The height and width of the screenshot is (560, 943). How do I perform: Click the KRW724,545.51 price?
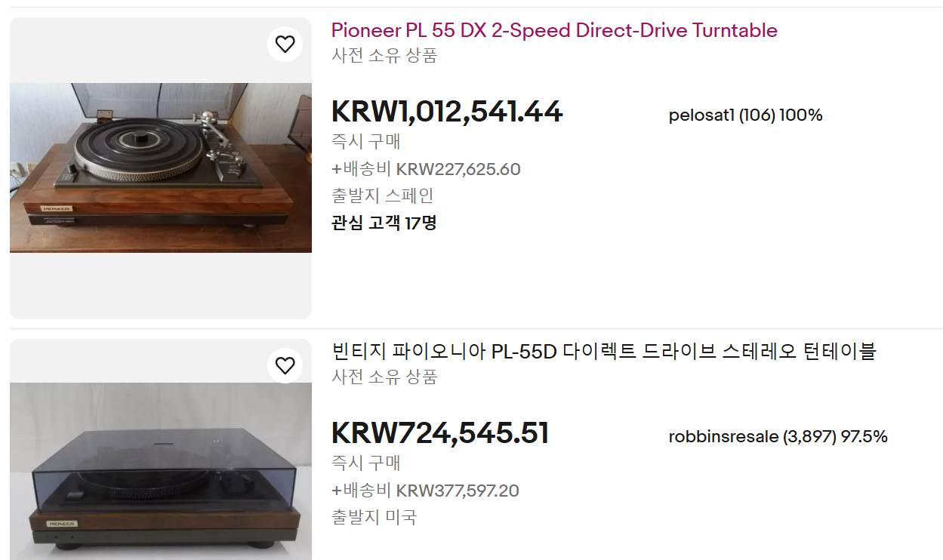coord(440,433)
